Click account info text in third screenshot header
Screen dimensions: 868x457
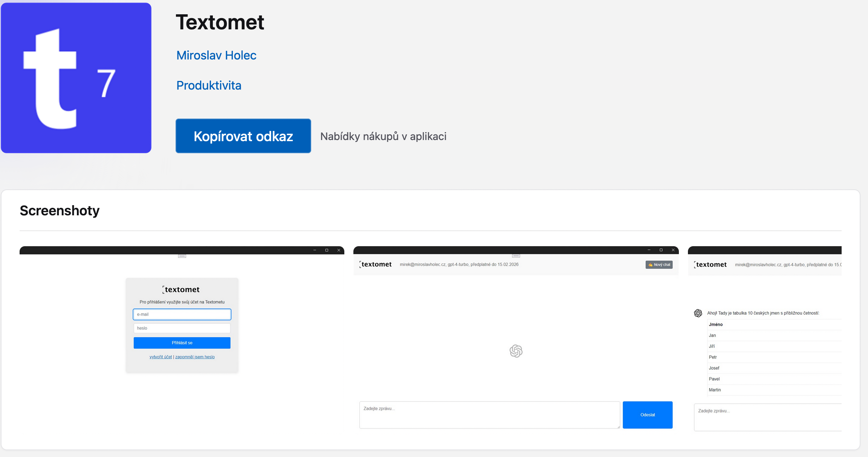[x=788, y=265]
